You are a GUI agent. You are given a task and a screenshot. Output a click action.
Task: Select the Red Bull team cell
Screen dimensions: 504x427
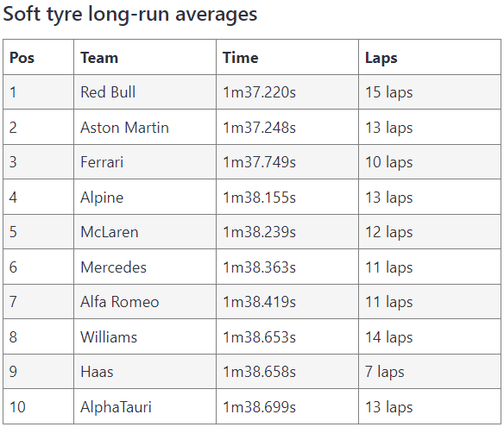(x=145, y=92)
